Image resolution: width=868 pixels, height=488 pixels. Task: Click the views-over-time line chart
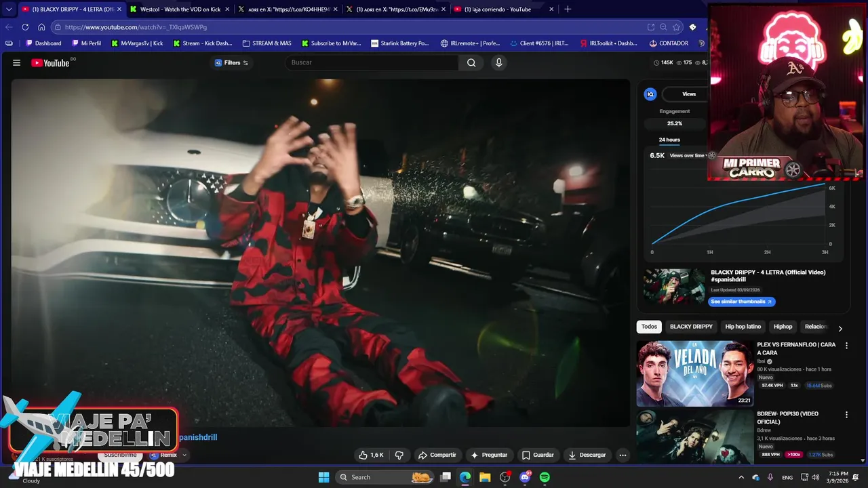pos(740,213)
